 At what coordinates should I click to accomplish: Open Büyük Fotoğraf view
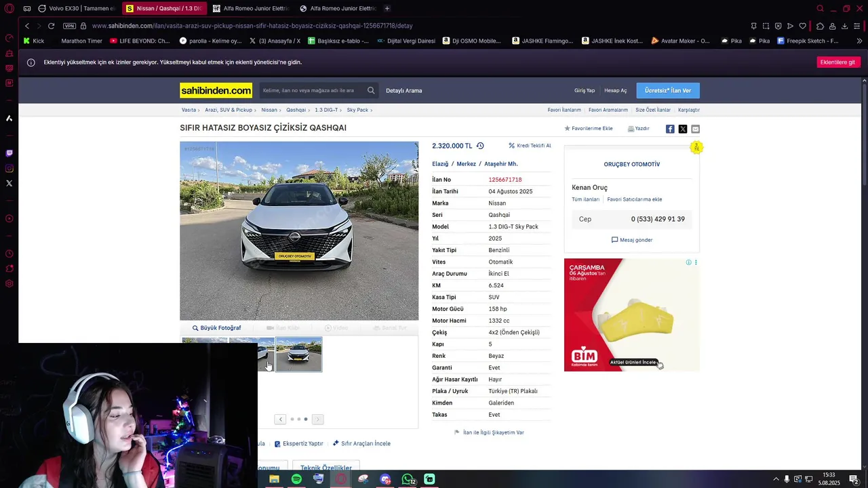tap(217, 328)
